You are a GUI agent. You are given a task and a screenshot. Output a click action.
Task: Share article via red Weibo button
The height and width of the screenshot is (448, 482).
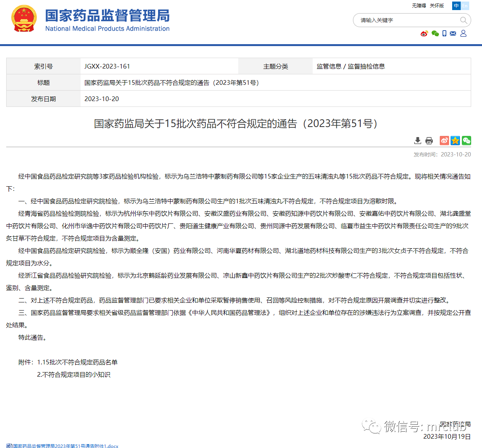tap(444, 141)
